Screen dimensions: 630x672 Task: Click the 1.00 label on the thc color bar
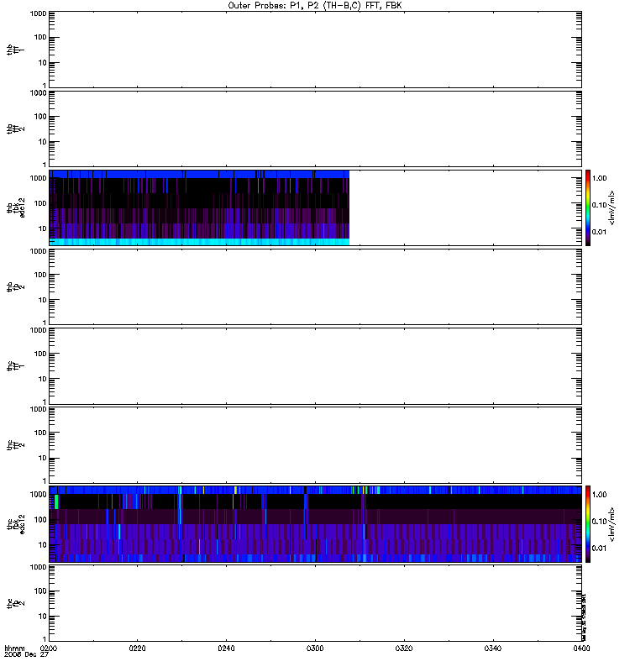tap(599, 495)
